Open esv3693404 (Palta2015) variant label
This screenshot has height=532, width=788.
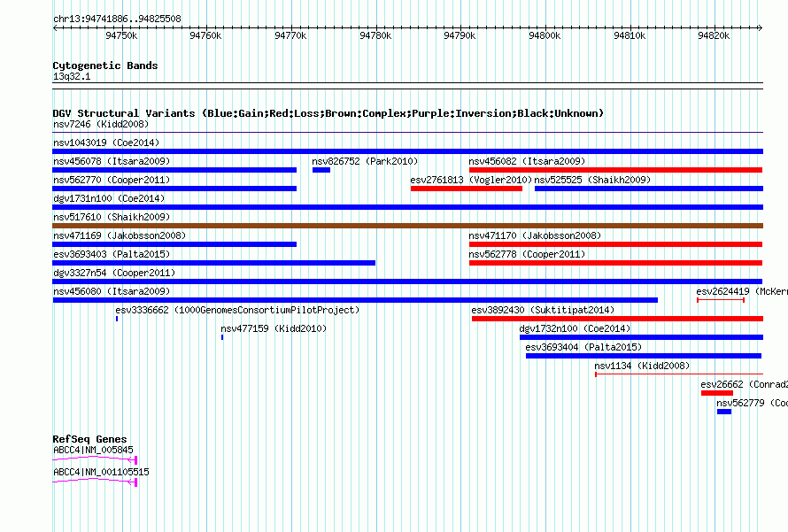(583, 347)
